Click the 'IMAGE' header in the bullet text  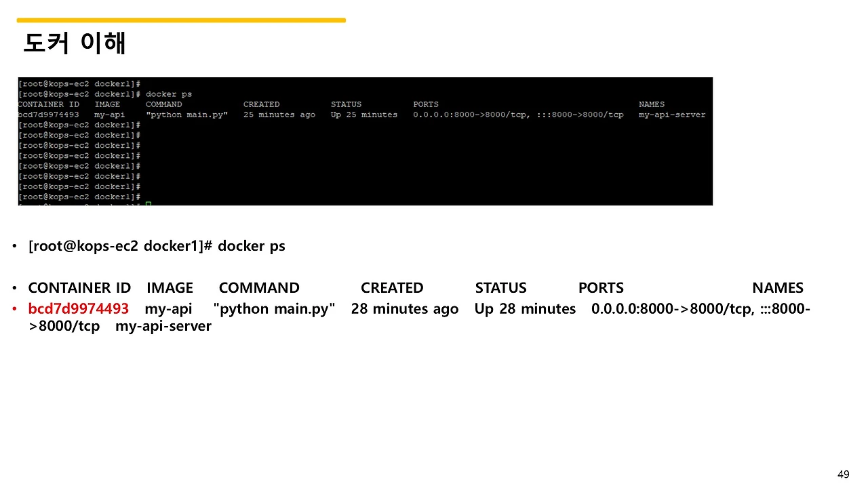[170, 288]
